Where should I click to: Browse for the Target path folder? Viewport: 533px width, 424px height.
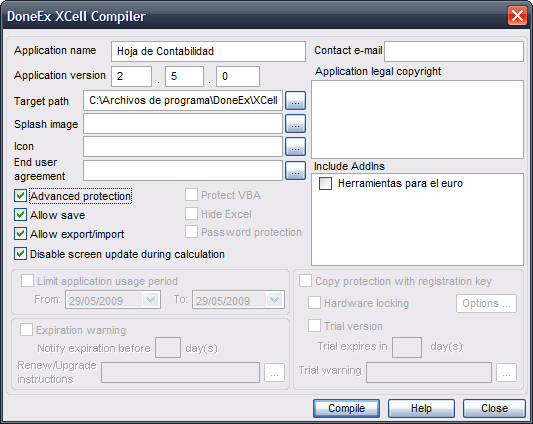295,101
